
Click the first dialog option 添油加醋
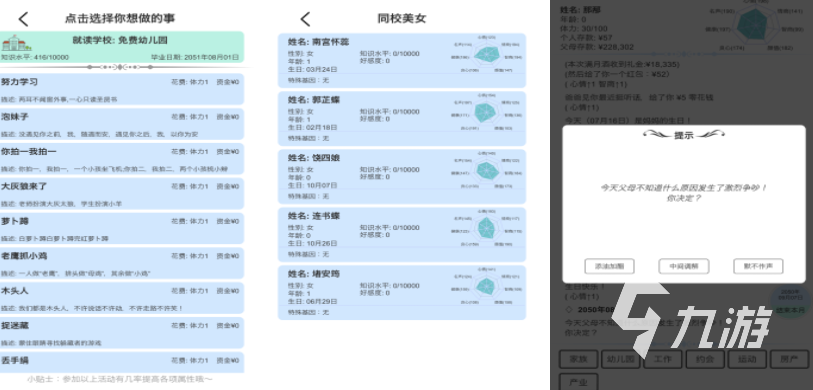tap(609, 267)
